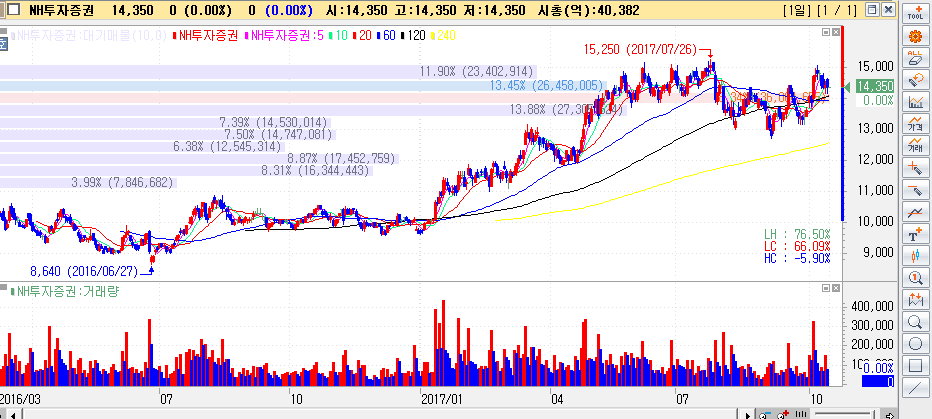Screen dimensions: 932x419
Task: Open chart settings gear icon
Action: coord(915,36)
